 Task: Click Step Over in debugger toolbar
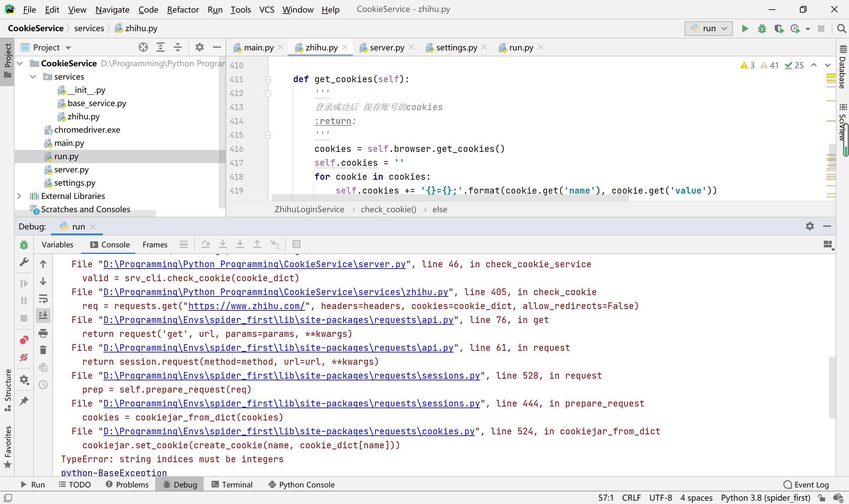click(206, 244)
